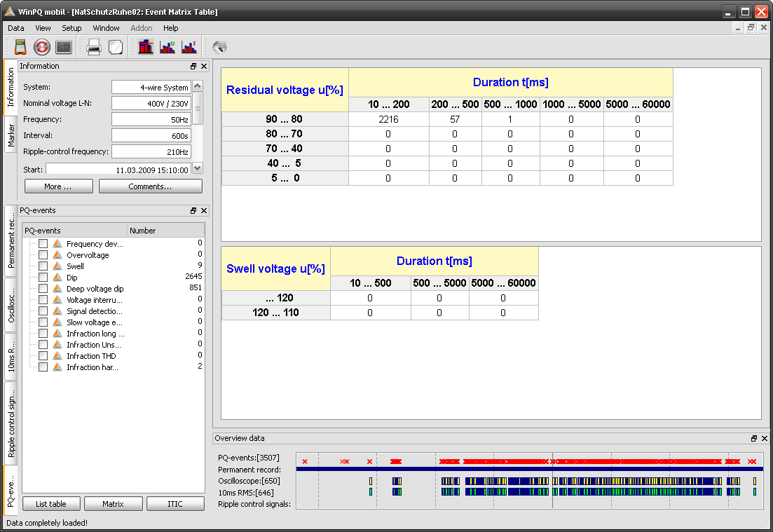Click the Number column header in PQ-events
The width and height of the screenshot is (773, 532).
coord(165,231)
